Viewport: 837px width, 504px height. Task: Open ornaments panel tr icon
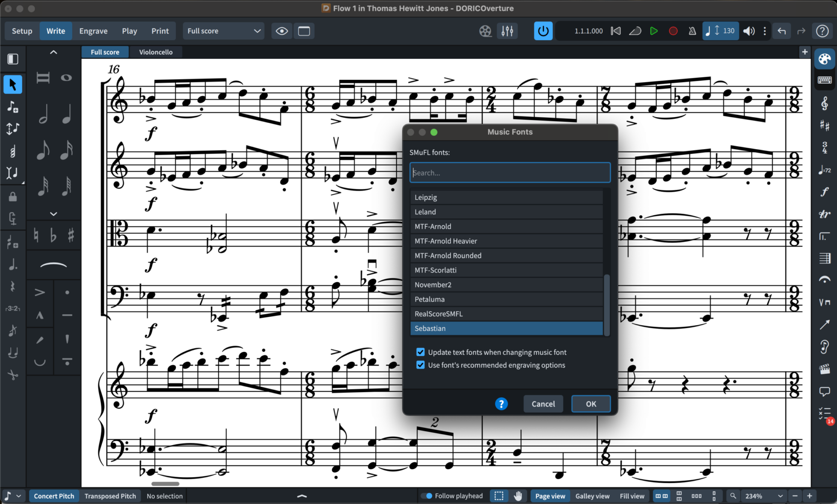(824, 214)
